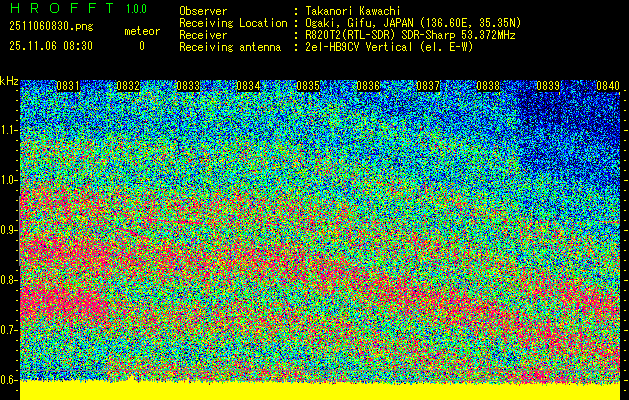
Task: Click the yellow signal-level strip at bottom
Action: click(320, 390)
